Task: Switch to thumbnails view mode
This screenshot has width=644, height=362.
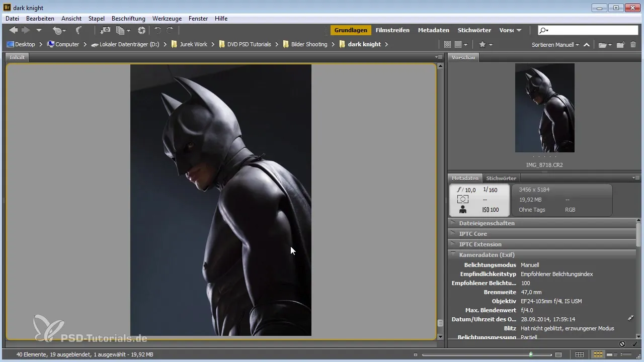Action: tap(598, 354)
